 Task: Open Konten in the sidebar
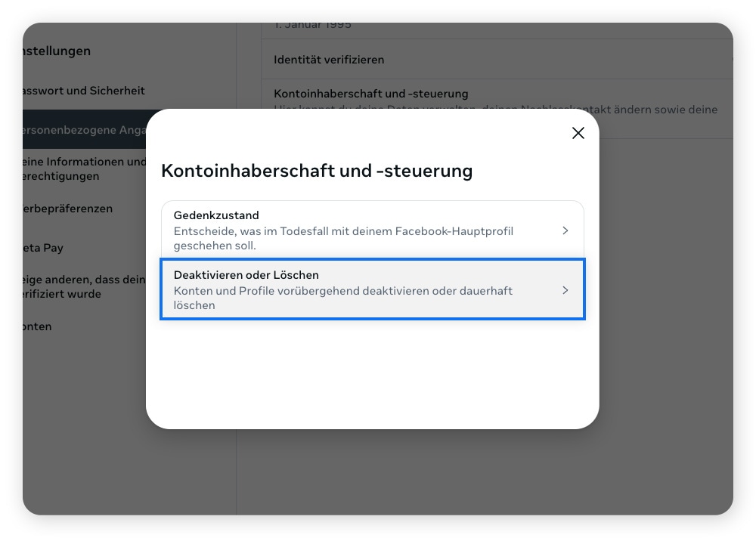point(37,326)
